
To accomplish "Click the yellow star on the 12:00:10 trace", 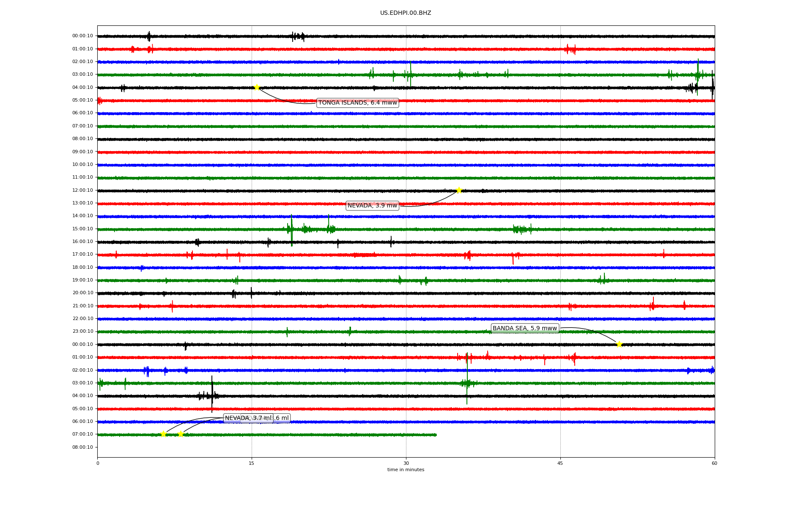I will [459, 190].
